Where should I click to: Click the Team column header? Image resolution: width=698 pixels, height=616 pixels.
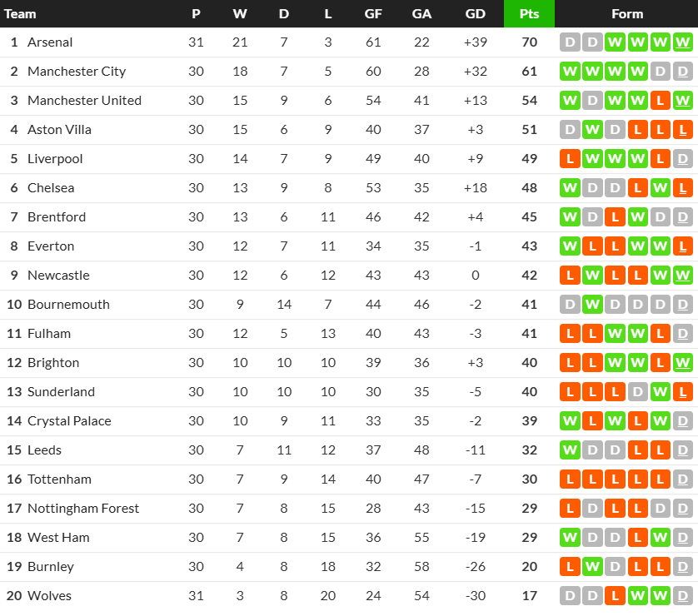21,14
